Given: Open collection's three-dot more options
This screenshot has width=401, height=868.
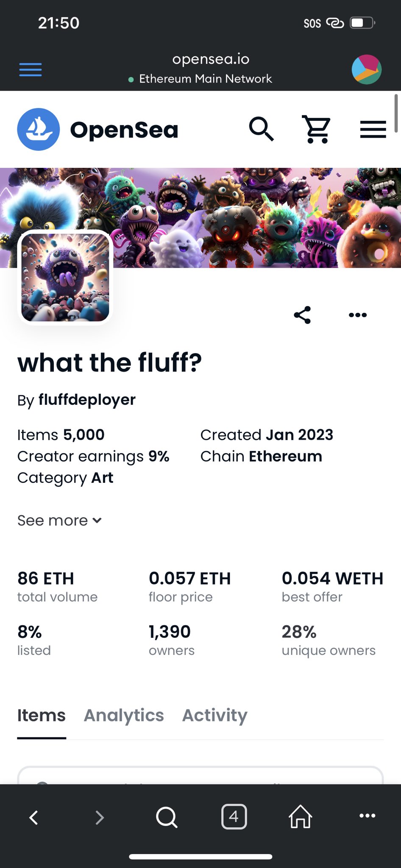Looking at the screenshot, I should [358, 315].
